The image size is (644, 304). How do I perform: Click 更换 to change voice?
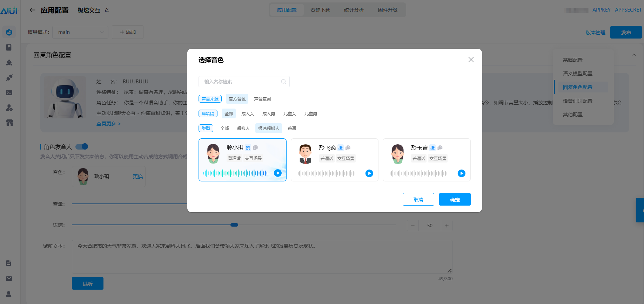(x=138, y=177)
